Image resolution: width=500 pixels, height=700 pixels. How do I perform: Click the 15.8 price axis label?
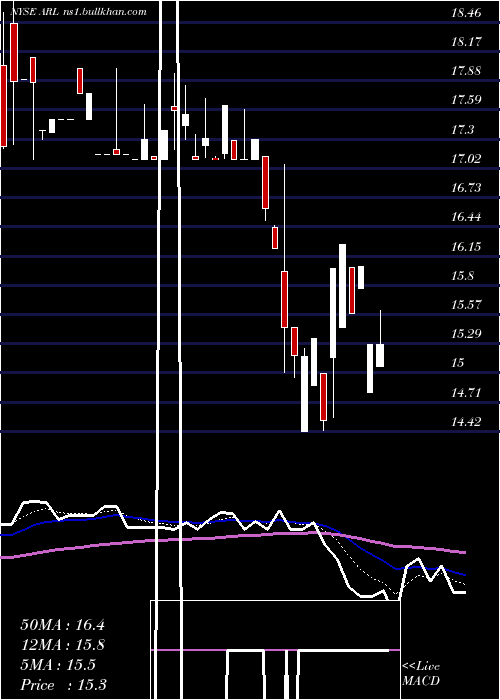(462, 276)
